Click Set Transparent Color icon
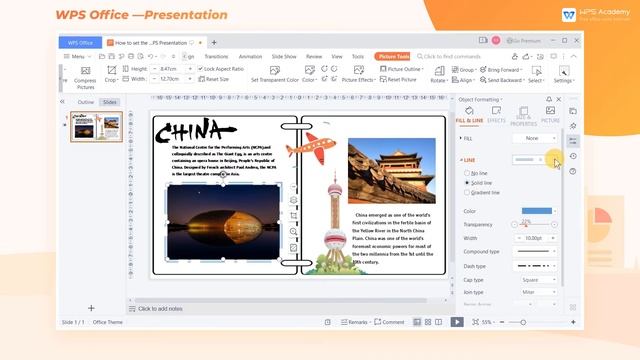 pos(275,71)
